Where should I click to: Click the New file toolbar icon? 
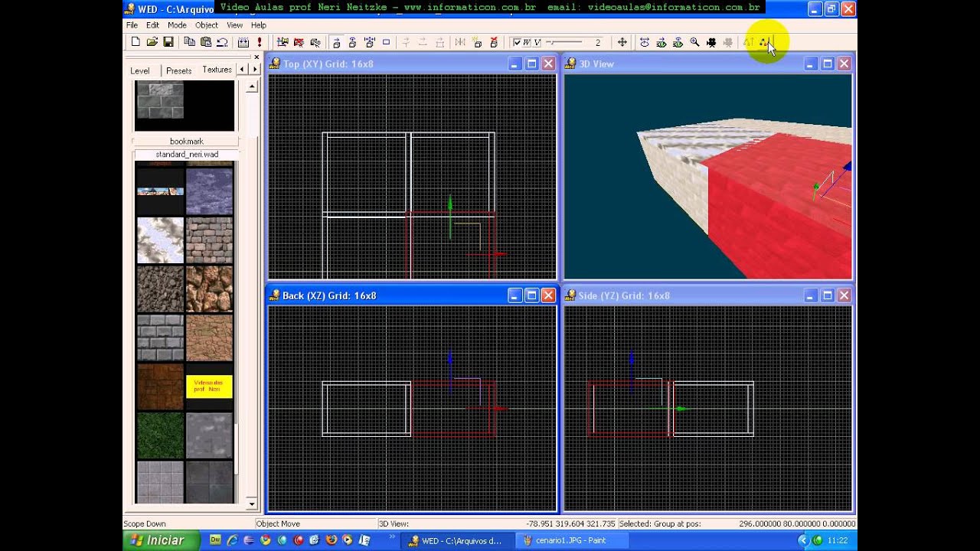[x=136, y=42]
